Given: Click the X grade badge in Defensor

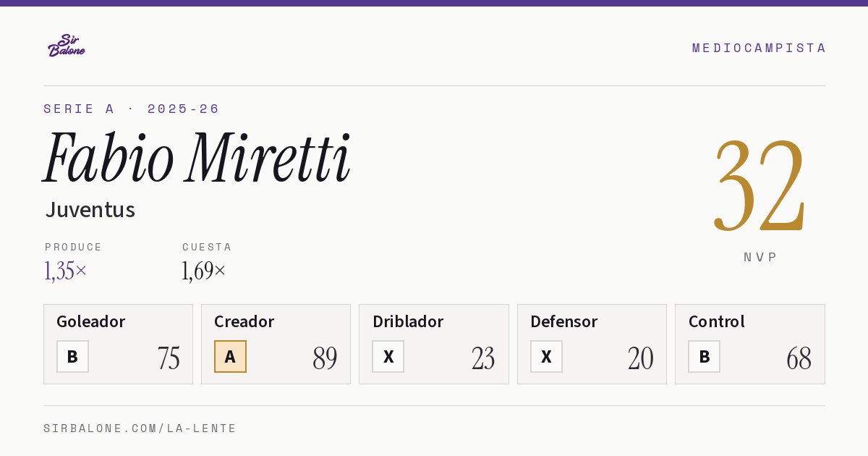Looking at the screenshot, I should tap(546, 356).
